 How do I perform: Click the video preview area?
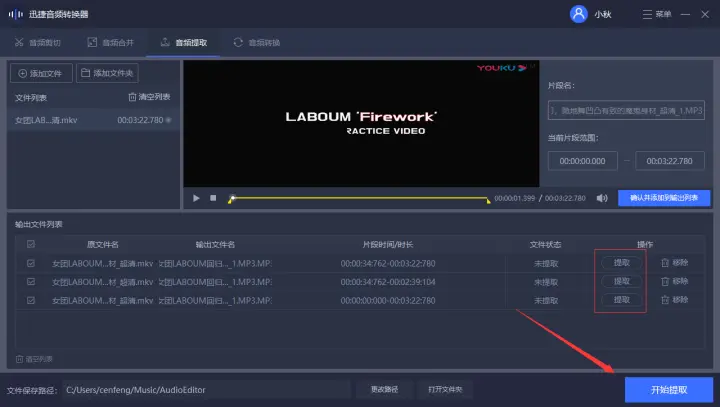pos(361,124)
